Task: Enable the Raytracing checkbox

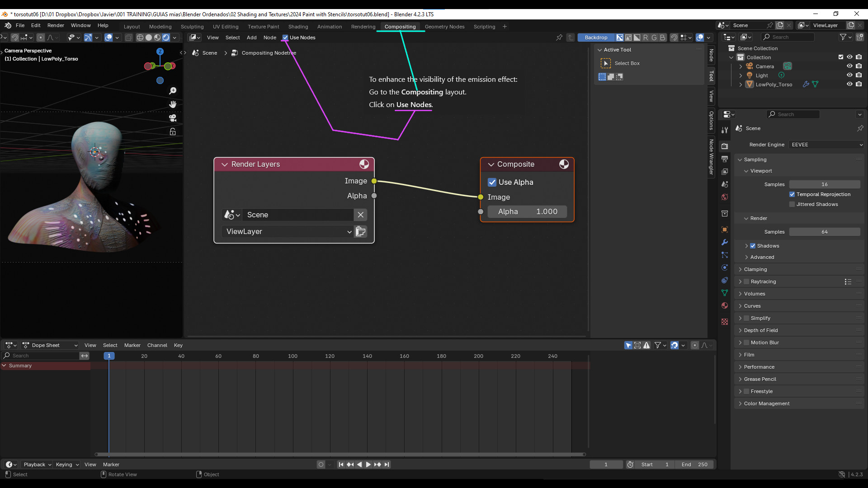Action: tap(746, 282)
